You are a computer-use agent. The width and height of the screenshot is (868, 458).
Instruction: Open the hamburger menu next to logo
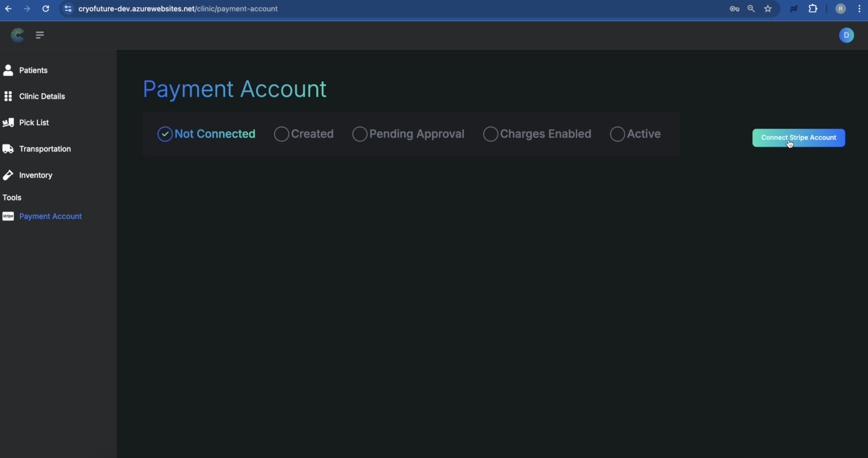coord(39,35)
